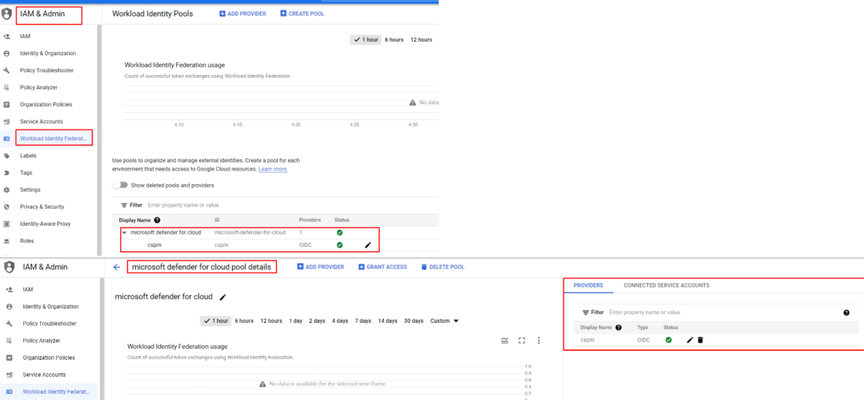Select the 14 days time range on the pool details page
Image resolution: width=864 pixels, height=400 pixels.
pyautogui.click(x=388, y=321)
